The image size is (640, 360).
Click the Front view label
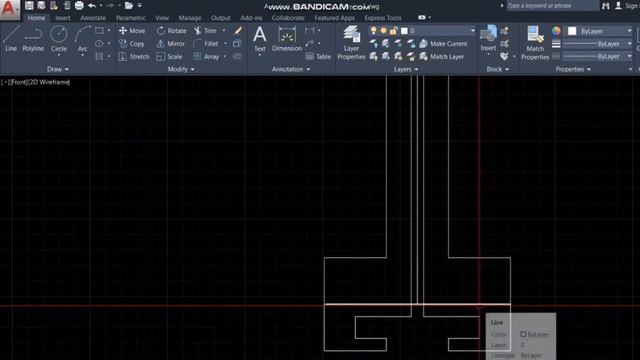[x=18, y=82]
